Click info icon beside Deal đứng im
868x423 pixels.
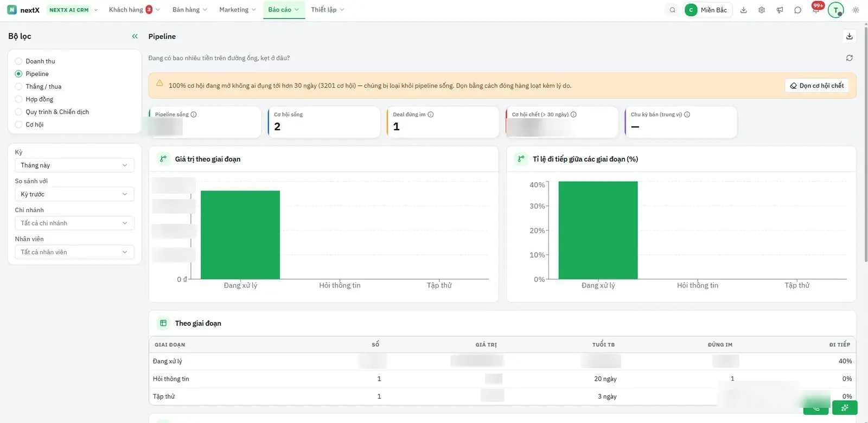[431, 114]
